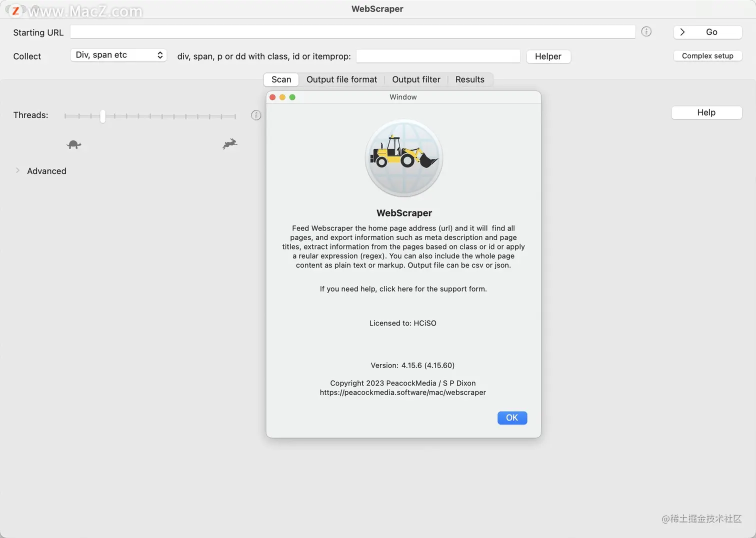Show the Results tab
The width and height of the screenshot is (756, 538).
(470, 79)
